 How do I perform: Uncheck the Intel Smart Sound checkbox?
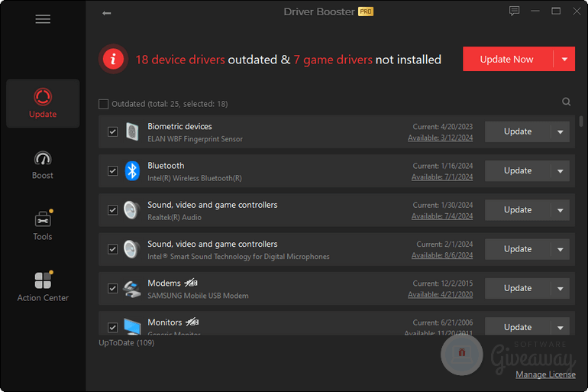point(112,249)
